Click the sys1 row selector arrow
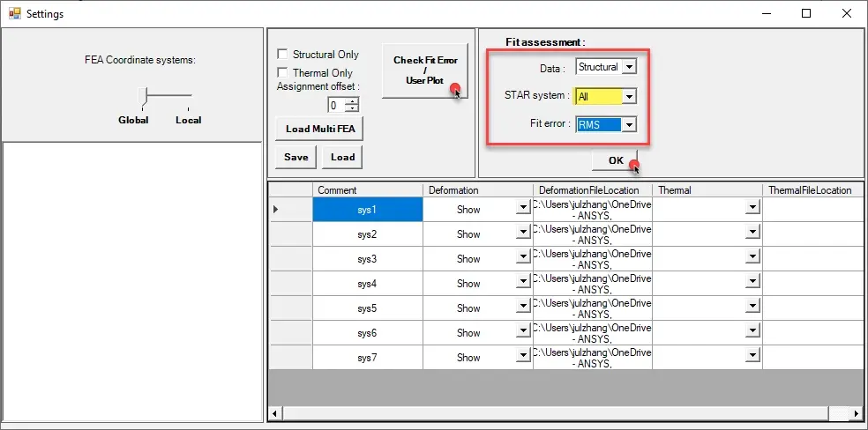The image size is (868, 430). 275,210
